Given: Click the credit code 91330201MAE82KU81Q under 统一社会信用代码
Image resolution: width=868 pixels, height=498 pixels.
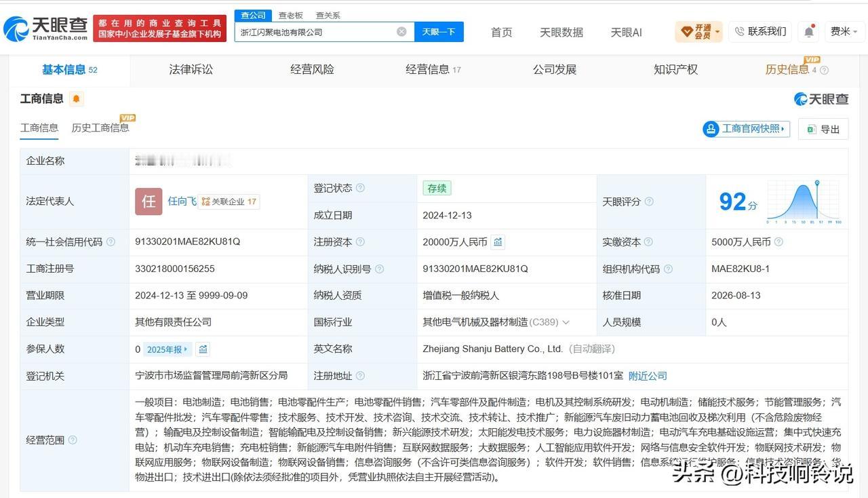Looking at the screenshot, I should tap(188, 242).
